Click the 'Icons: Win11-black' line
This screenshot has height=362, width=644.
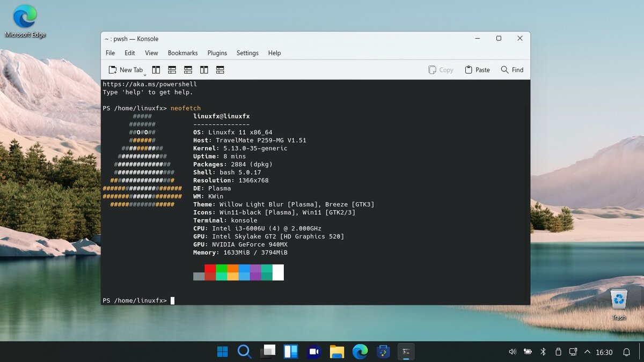tap(274, 212)
